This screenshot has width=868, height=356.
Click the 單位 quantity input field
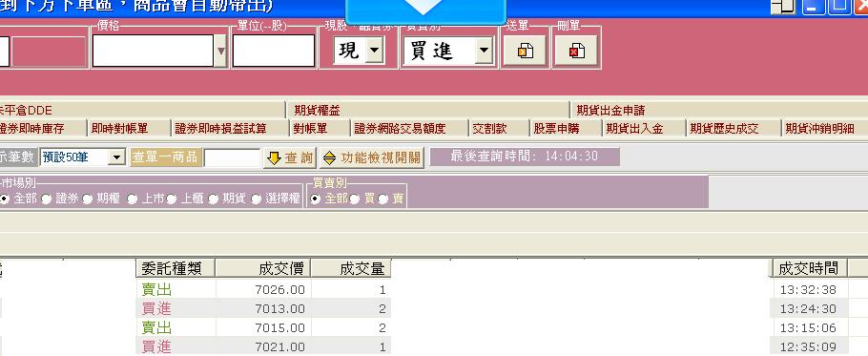point(274,51)
